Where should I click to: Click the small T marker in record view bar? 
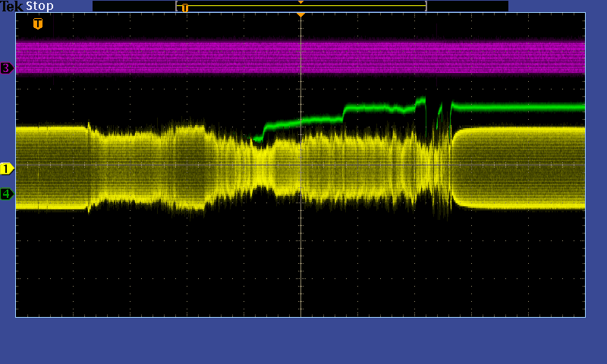(184, 8)
